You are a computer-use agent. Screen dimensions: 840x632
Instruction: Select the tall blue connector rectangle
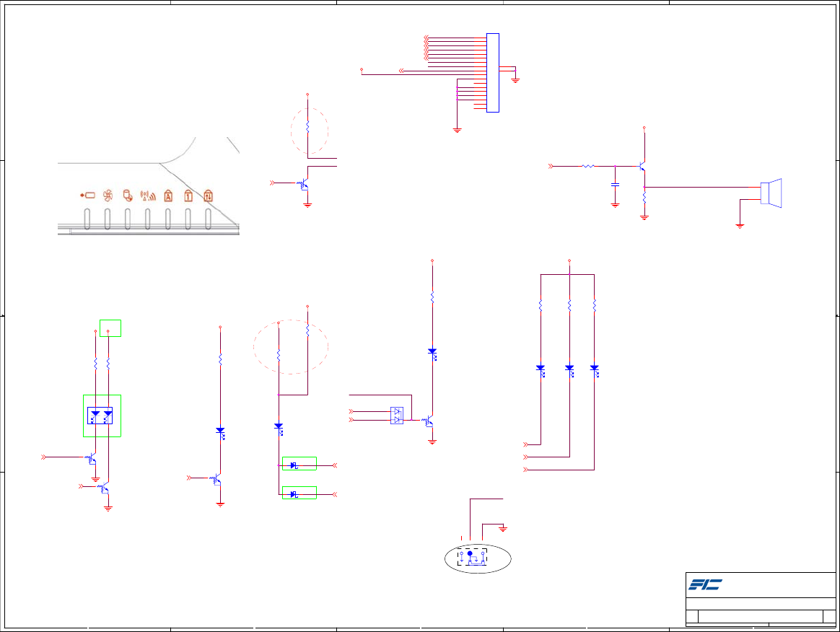(x=493, y=73)
